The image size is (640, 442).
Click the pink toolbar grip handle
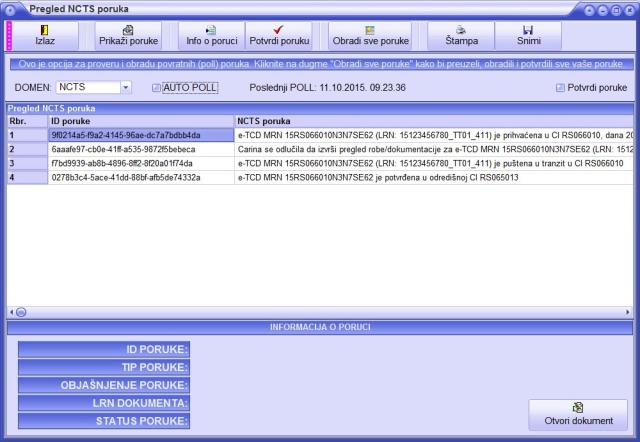9,36
